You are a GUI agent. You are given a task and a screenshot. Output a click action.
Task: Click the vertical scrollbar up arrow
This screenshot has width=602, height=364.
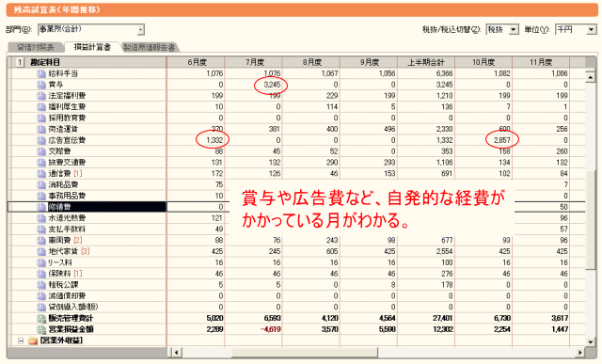(591, 77)
